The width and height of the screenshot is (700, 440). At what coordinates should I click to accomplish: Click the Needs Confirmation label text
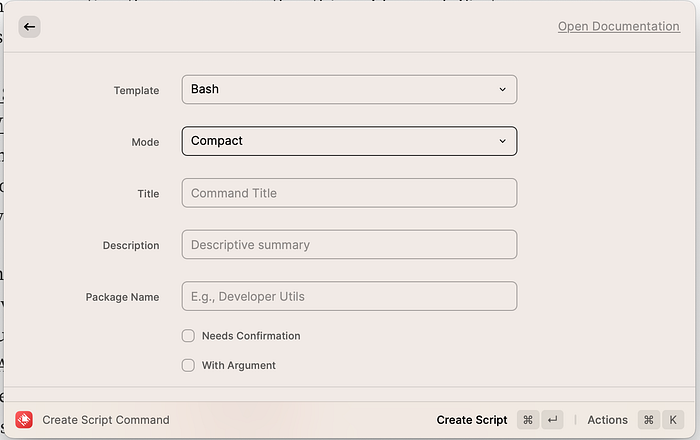pos(251,336)
